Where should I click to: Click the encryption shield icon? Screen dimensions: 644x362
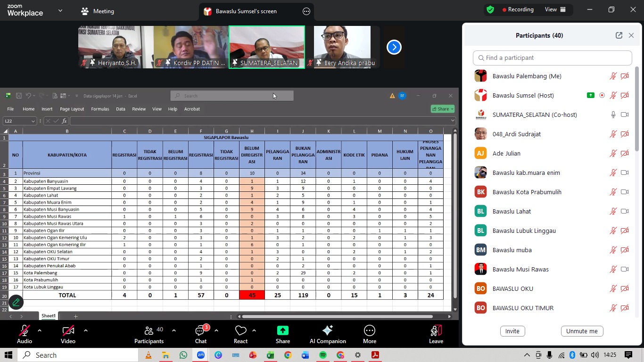coord(490,10)
